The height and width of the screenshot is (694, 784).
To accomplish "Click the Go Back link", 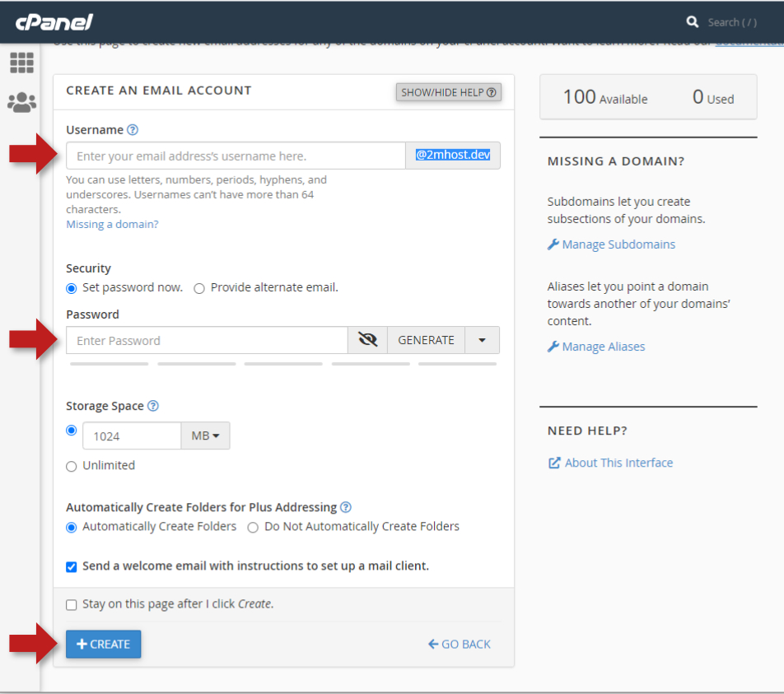I will coord(460,645).
